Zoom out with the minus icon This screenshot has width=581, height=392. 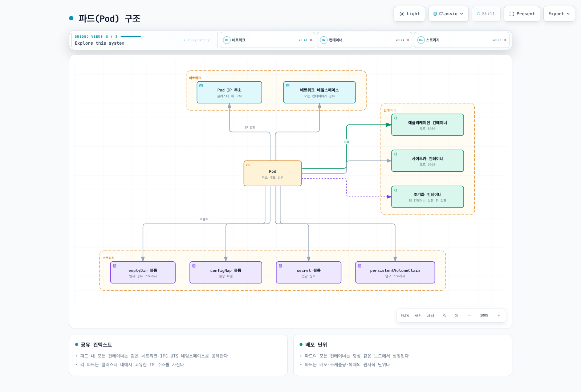469,316
